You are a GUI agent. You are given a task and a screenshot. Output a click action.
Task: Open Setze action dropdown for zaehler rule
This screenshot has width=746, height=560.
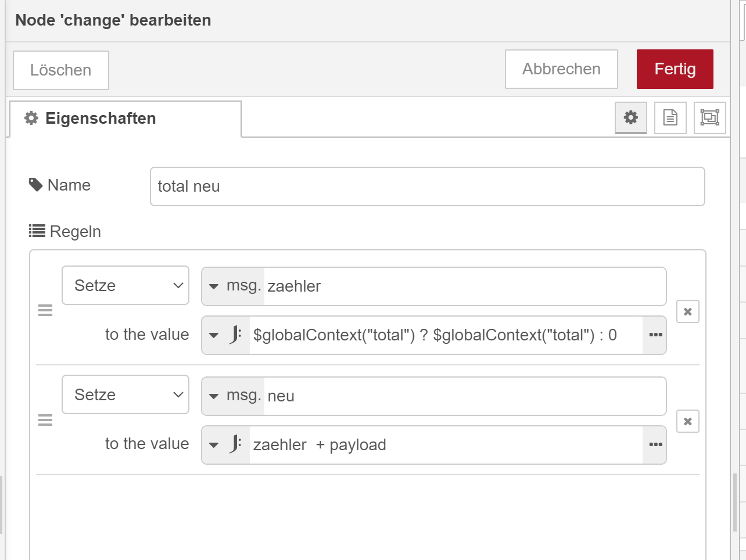(125, 285)
